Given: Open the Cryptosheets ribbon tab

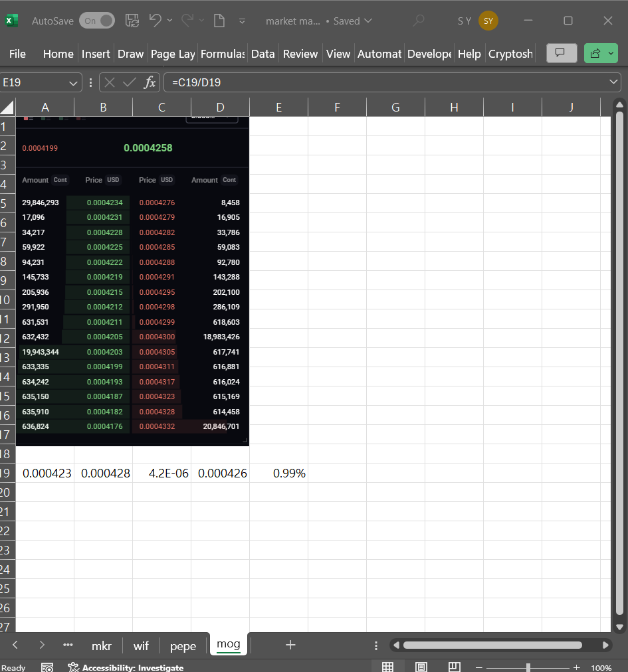Looking at the screenshot, I should pos(510,54).
